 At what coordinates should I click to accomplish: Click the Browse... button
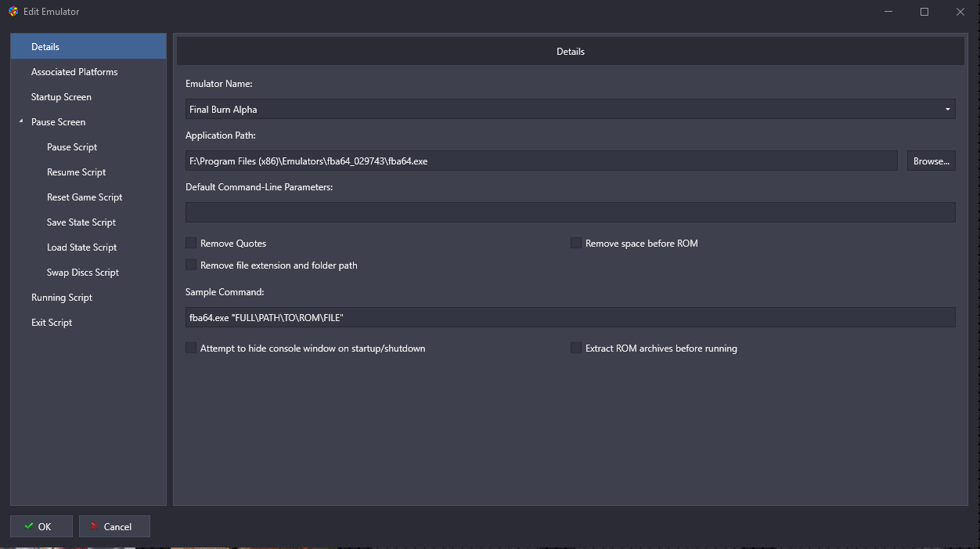tap(931, 161)
